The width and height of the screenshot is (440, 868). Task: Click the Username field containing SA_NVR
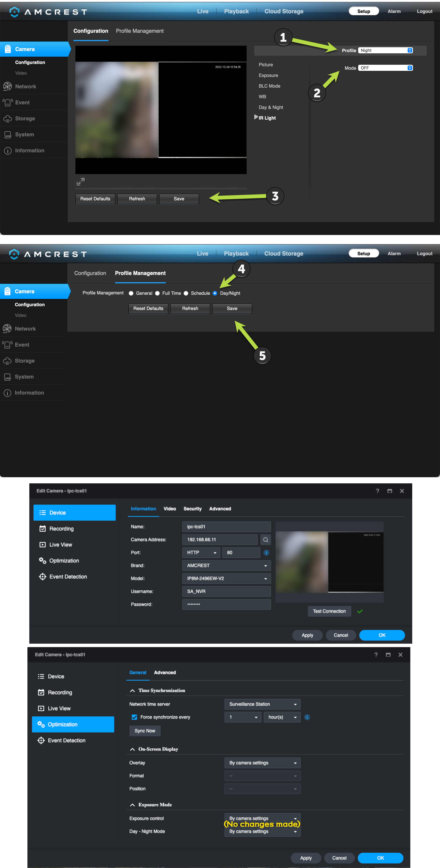[226, 591]
